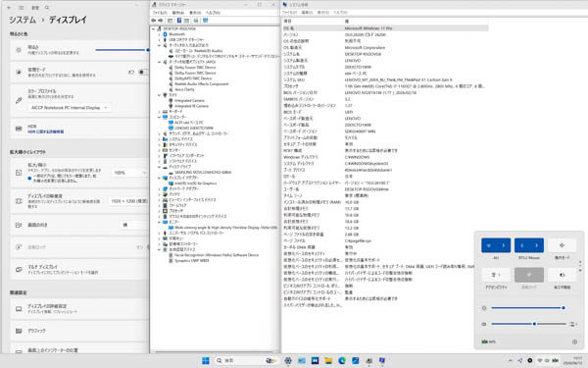This screenshot has height=368, width=588.
Task: Open quick settings gear icon
Action: pos(574,342)
